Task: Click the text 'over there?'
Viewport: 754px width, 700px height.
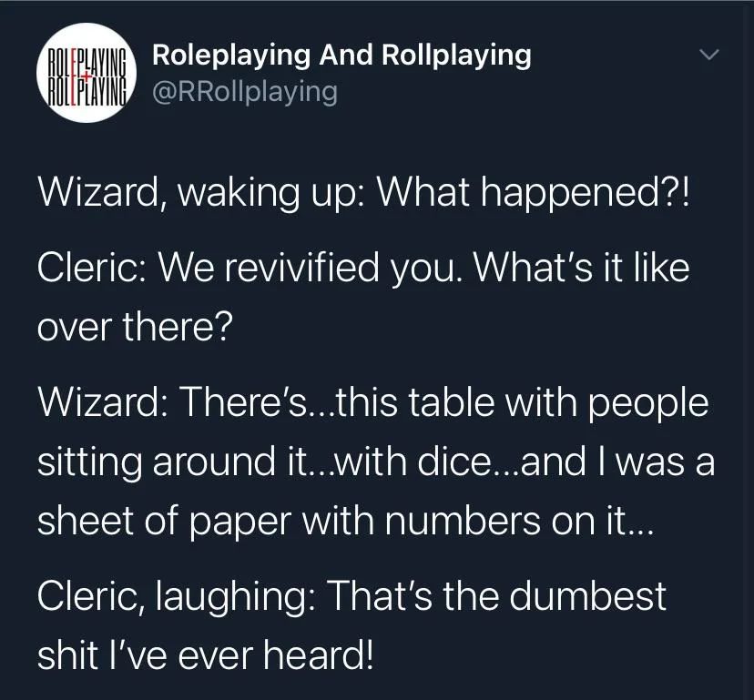Action: [135, 327]
